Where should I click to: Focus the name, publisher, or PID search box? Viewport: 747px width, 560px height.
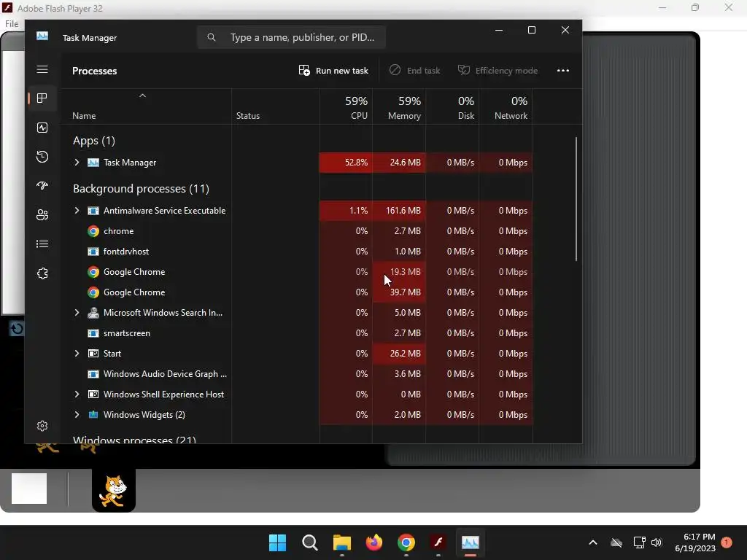point(292,37)
